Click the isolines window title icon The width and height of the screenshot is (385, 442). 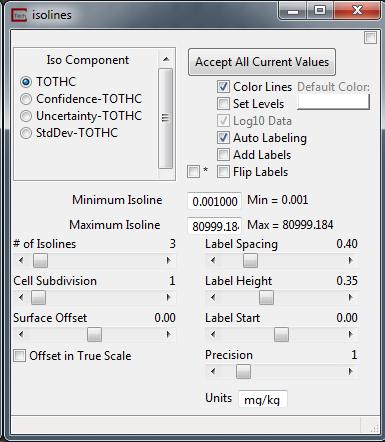19,15
